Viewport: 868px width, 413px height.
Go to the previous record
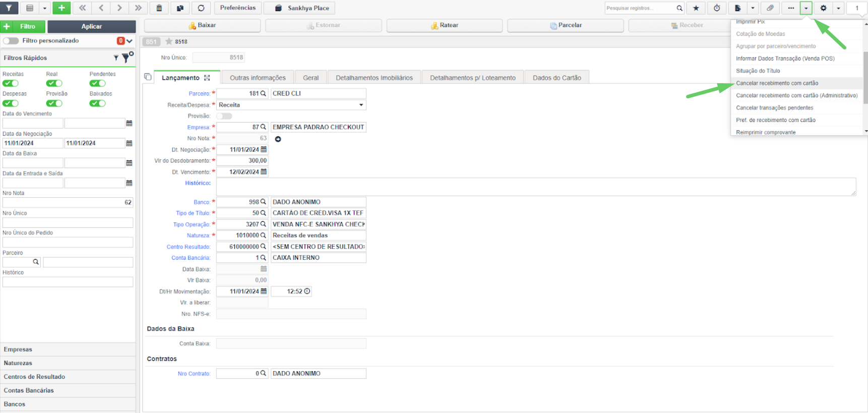[x=101, y=8]
